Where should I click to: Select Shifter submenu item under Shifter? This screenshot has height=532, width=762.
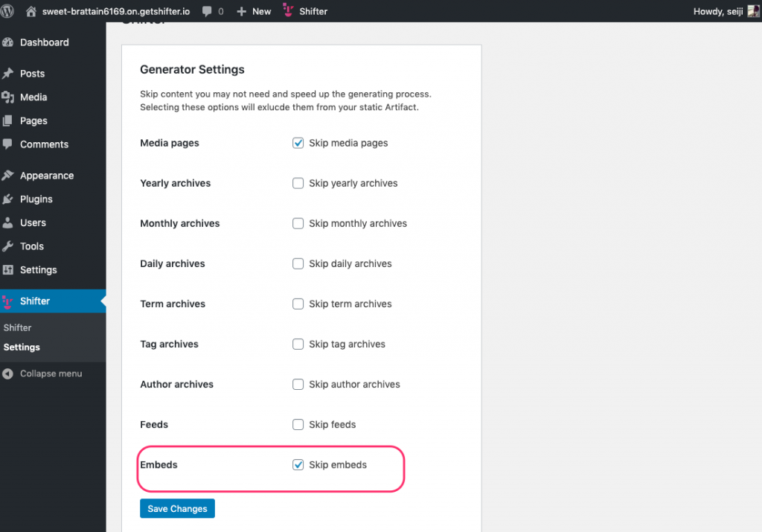(18, 327)
